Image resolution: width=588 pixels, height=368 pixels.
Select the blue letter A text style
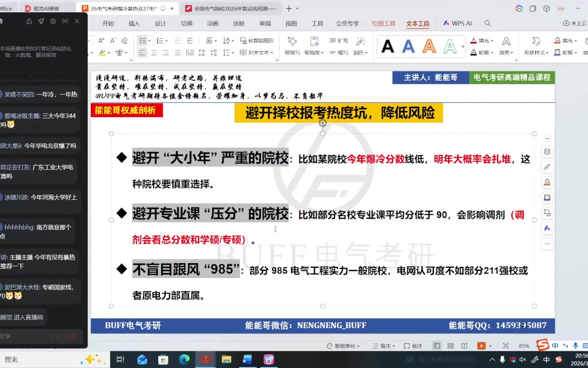point(408,47)
